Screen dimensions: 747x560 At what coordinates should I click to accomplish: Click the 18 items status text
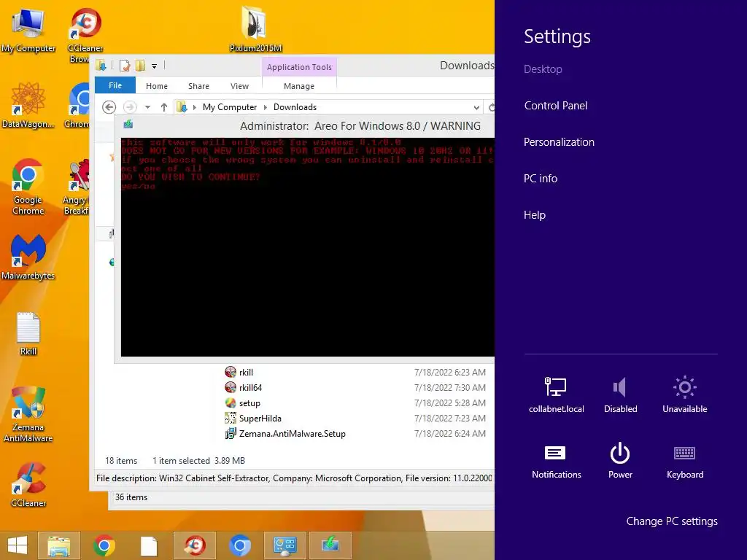coord(121,461)
